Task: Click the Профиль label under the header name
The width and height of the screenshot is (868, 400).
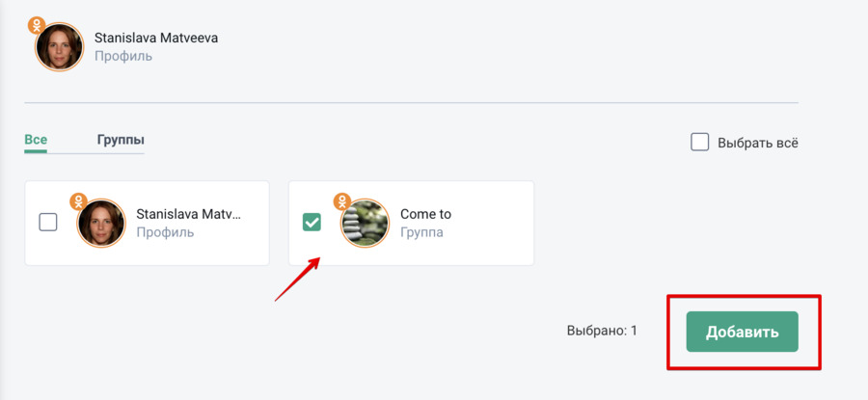Action: pyautogui.click(x=123, y=56)
